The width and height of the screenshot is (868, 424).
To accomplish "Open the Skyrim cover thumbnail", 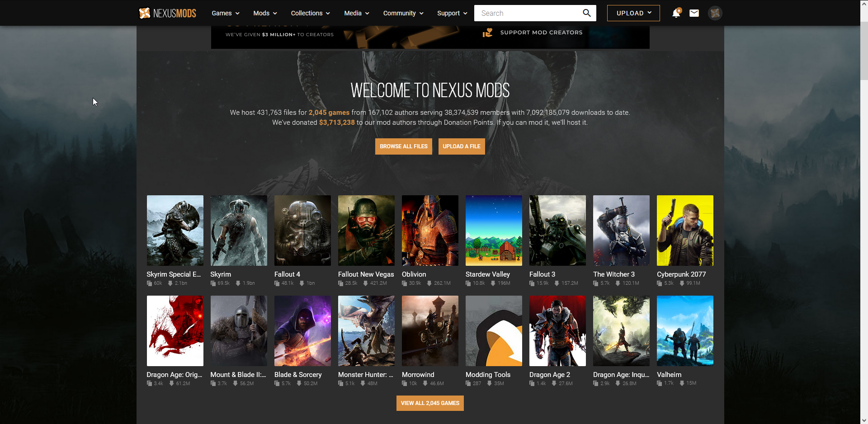I will point(239,231).
